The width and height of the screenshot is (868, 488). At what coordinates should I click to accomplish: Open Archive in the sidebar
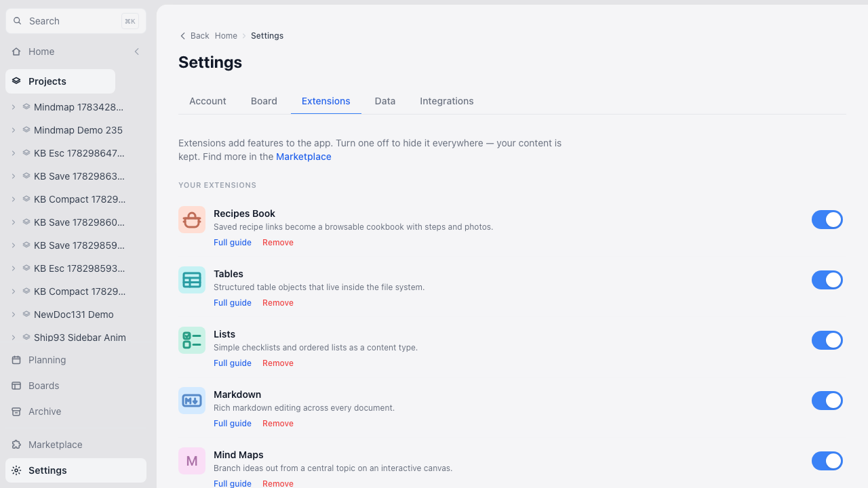coord(76,411)
